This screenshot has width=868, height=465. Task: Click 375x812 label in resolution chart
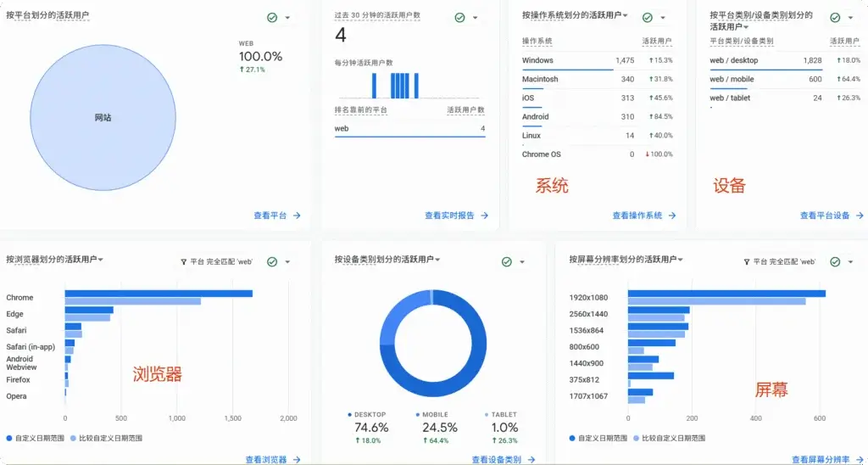[x=585, y=379]
